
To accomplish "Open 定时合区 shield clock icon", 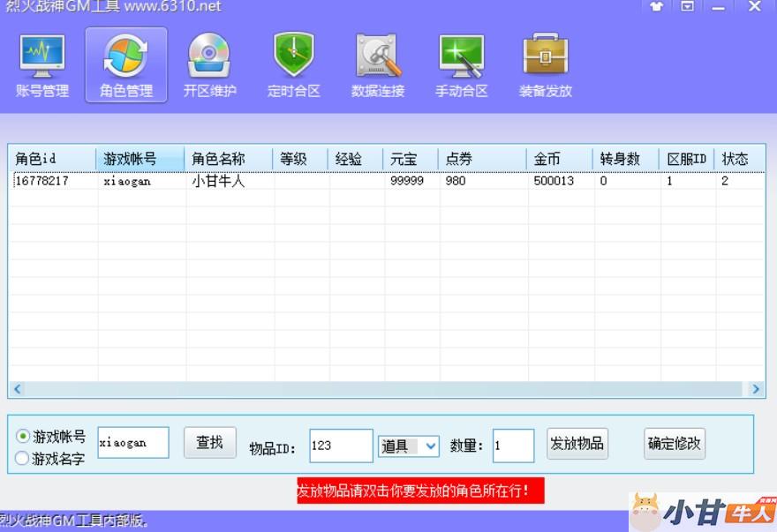I will pos(293,65).
